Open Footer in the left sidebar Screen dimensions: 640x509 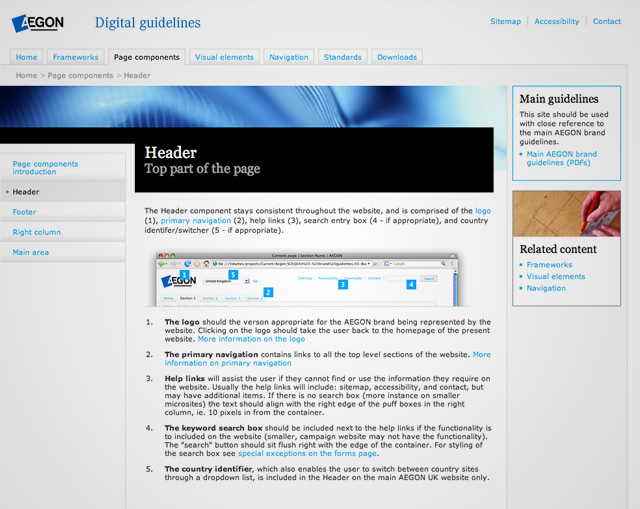tap(63, 212)
